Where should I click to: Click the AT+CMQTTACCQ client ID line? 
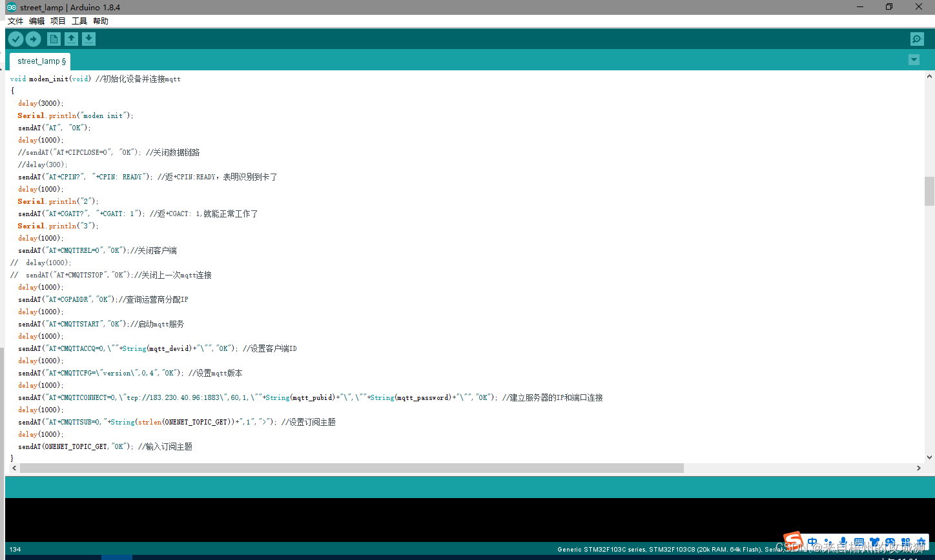click(157, 348)
